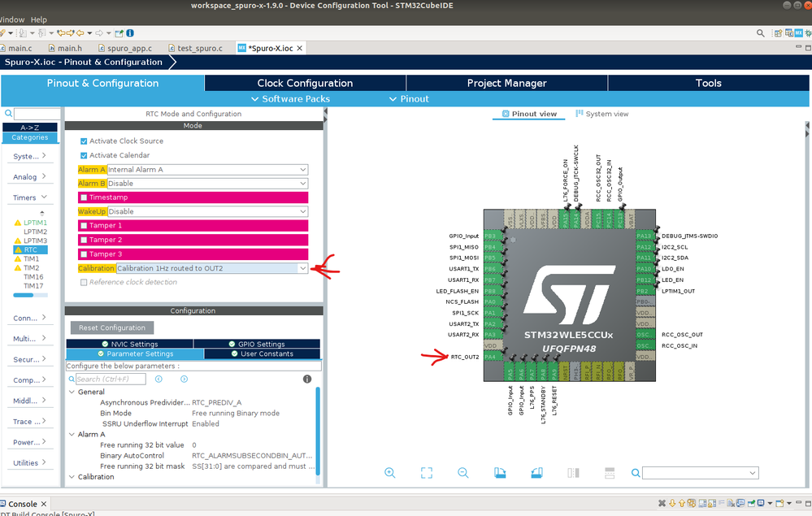The width and height of the screenshot is (812, 516).
Task: Click the parameter search field
Action: pyautogui.click(x=111, y=379)
